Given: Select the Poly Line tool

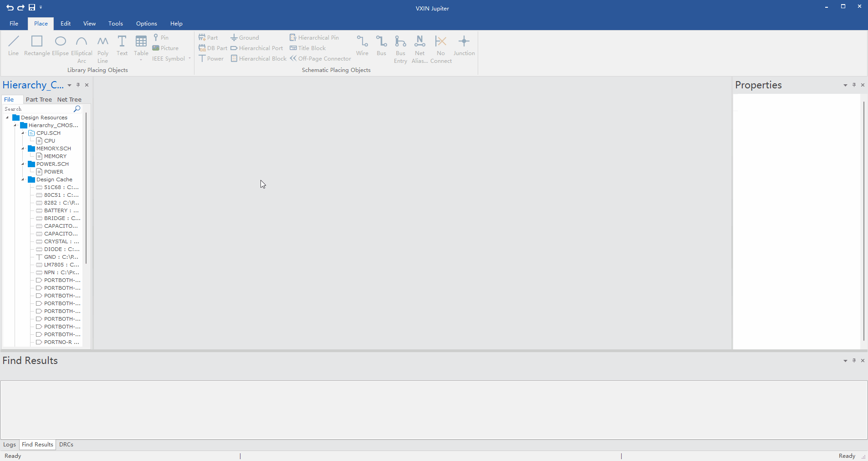Looking at the screenshot, I should click(x=103, y=49).
